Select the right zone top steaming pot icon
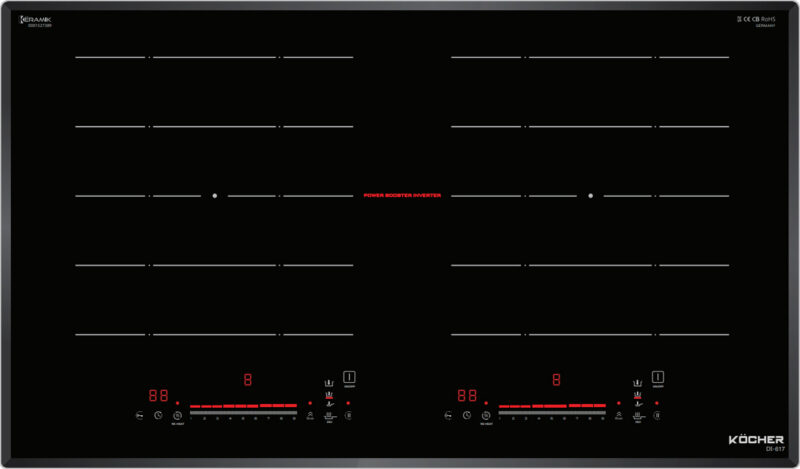 click(x=637, y=382)
